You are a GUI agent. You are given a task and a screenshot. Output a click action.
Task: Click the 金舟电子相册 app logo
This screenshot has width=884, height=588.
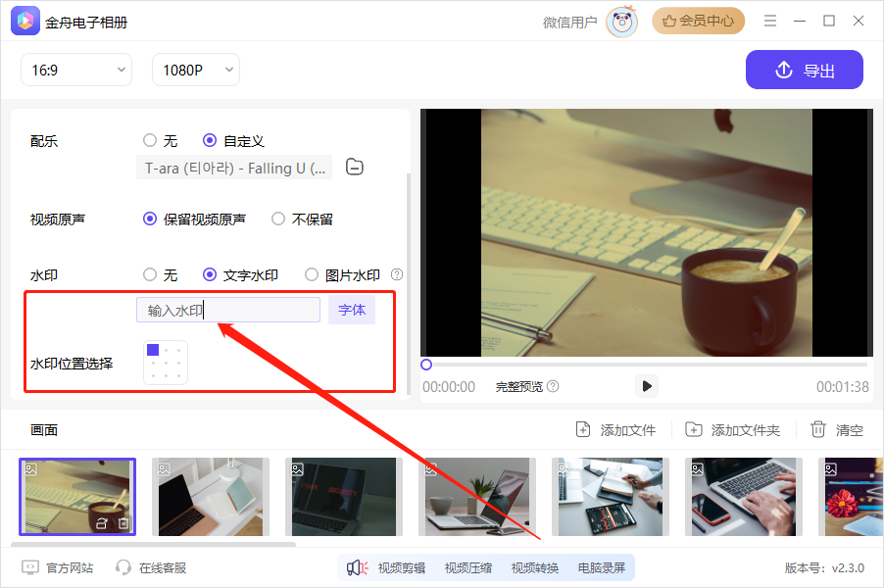25,21
